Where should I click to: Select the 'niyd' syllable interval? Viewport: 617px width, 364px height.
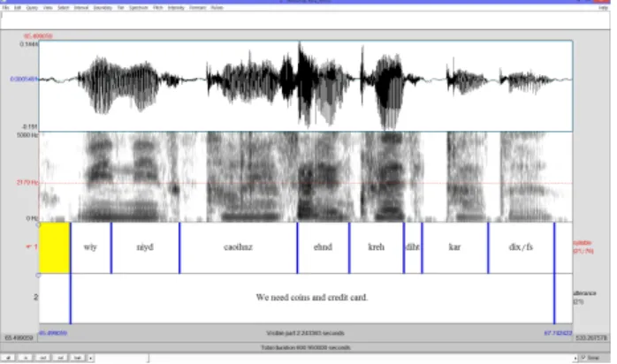(145, 247)
